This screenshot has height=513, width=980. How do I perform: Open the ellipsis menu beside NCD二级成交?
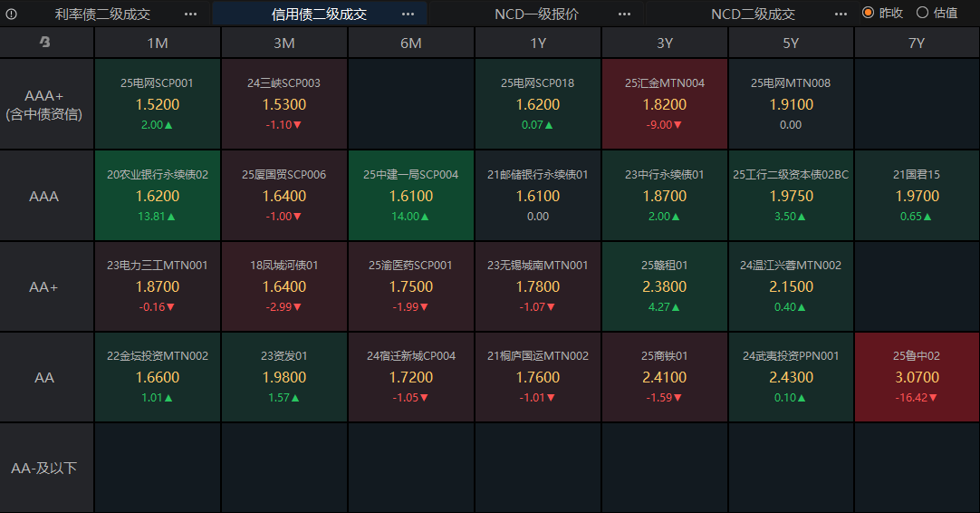(x=841, y=14)
